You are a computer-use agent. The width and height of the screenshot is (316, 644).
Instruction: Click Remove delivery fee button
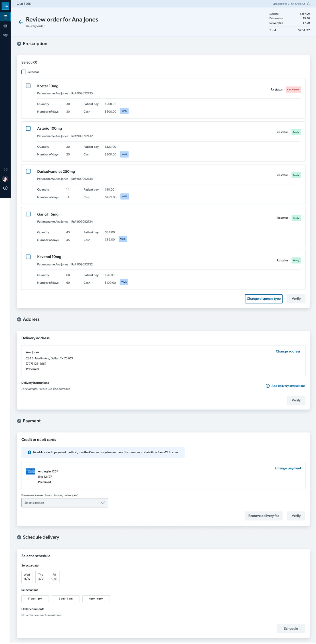264,516
